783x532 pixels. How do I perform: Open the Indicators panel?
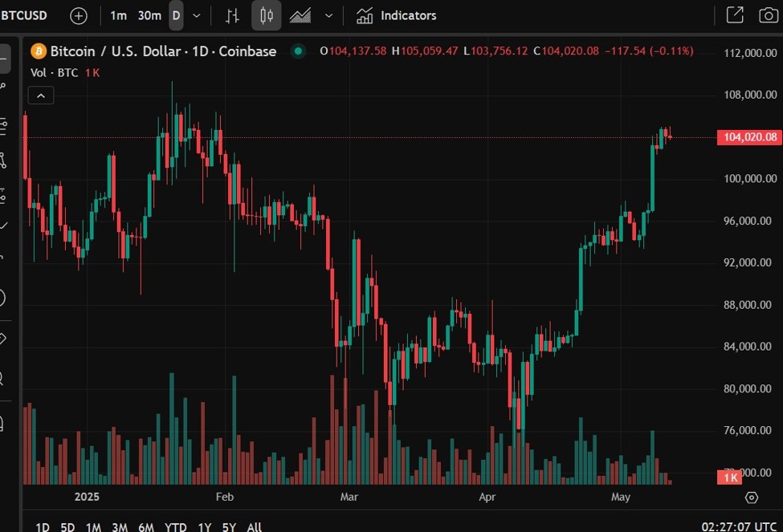[397, 15]
